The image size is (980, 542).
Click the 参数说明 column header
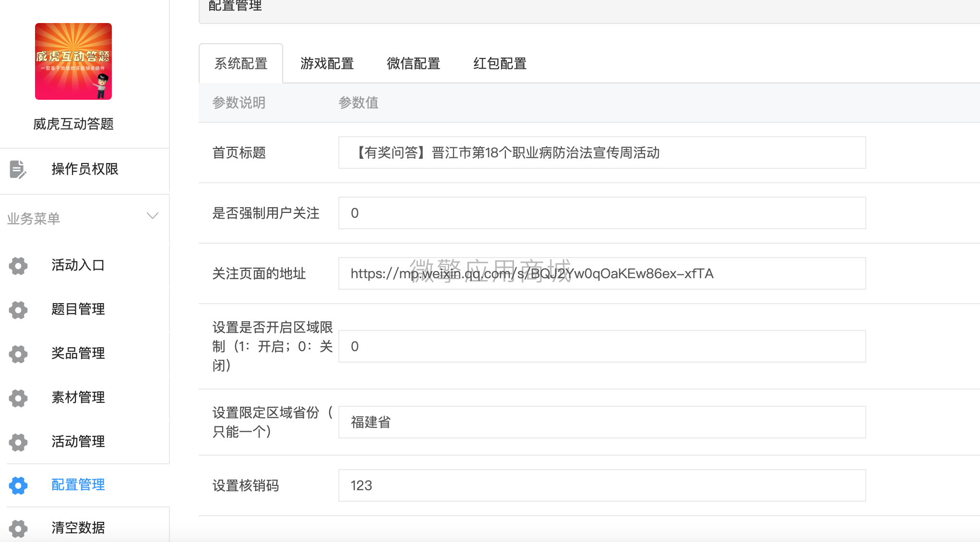(x=239, y=103)
